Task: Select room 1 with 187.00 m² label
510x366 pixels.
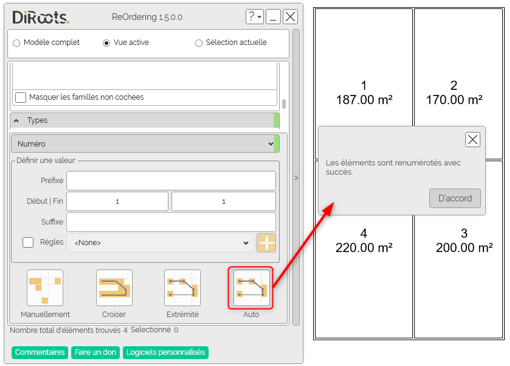Action: 364,93
